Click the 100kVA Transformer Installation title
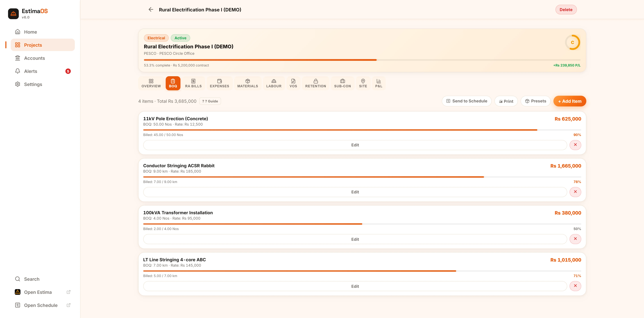Viewport: 644px width, 318px height. tap(178, 213)
